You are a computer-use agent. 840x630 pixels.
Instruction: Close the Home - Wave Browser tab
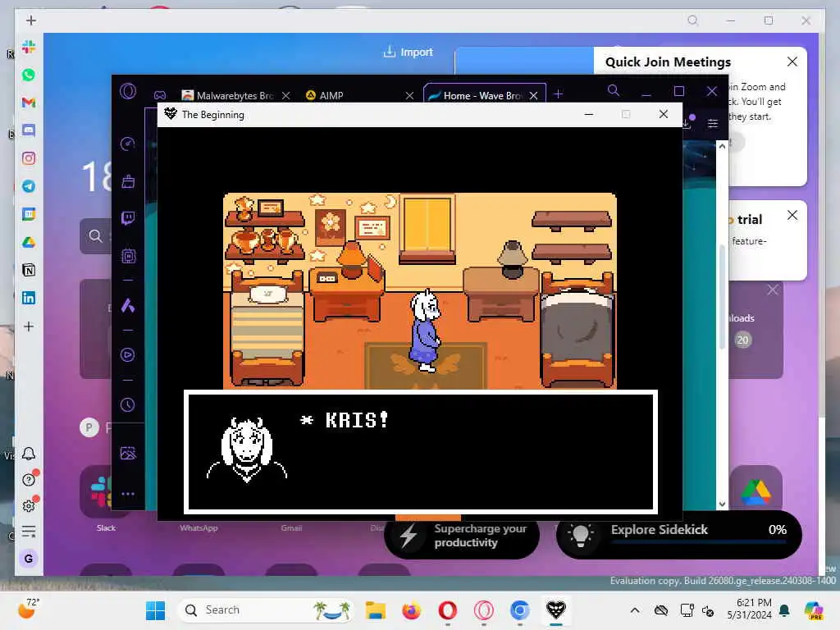coord(533,95)
